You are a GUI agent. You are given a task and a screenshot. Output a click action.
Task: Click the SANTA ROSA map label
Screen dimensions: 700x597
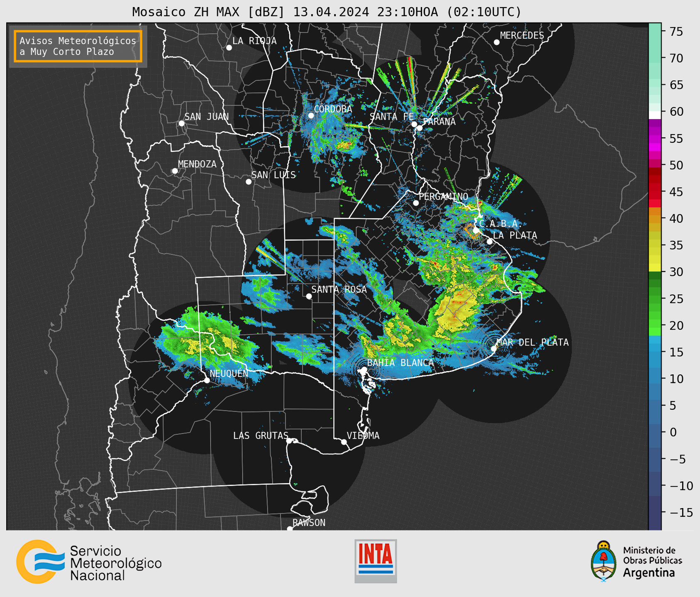tap(339, 289)
